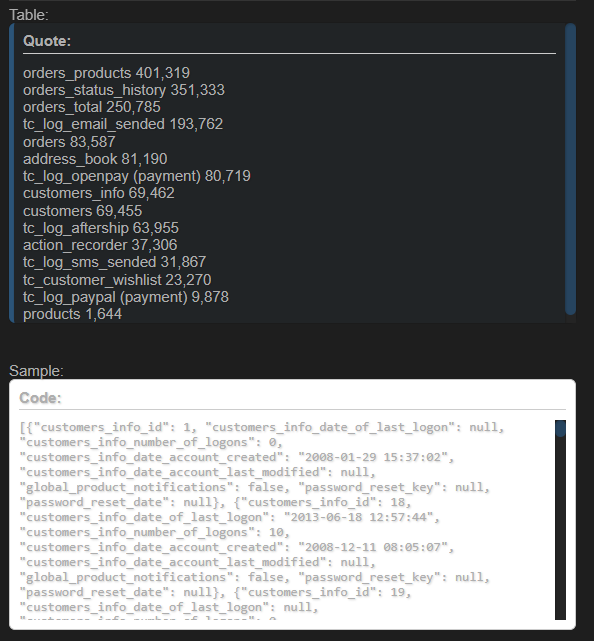Viewport: 594px width, 641px height.
Task: Select the 'tc_log_sms_sended 31,867' line
Action: click(115, 262)
